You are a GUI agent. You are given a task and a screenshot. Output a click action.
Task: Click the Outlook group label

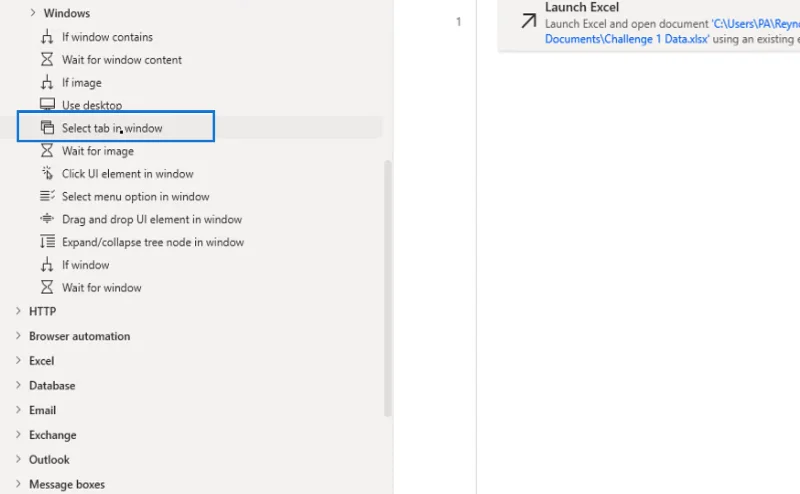[x=49, y=459]
